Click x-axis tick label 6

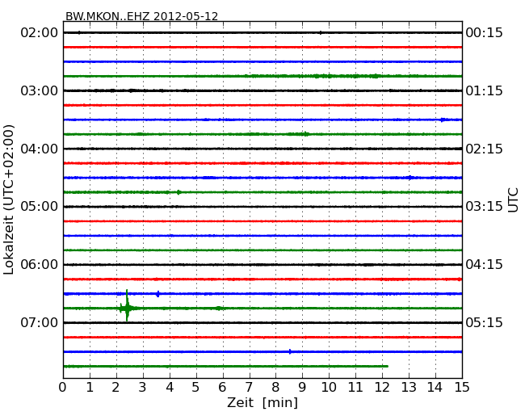pos(222,388)
